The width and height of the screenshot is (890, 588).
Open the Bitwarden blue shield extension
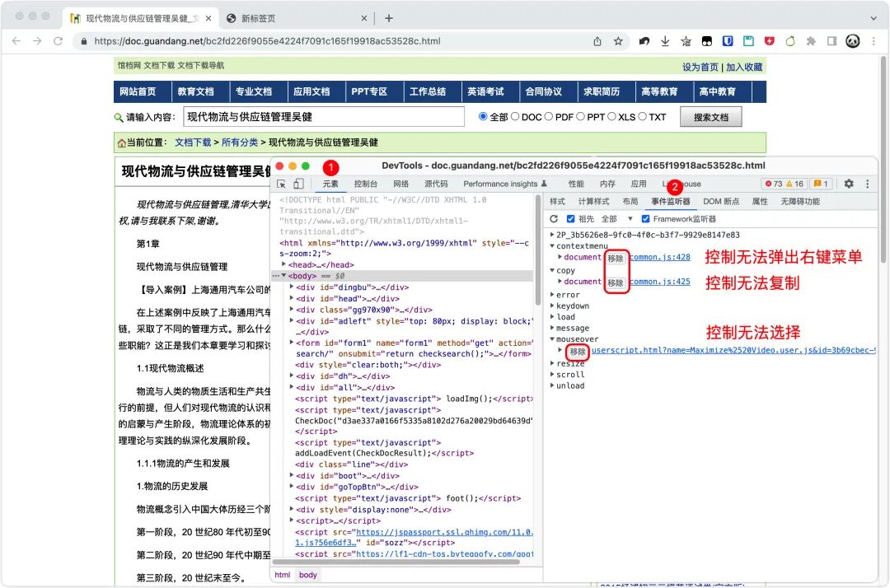(728, 41)
